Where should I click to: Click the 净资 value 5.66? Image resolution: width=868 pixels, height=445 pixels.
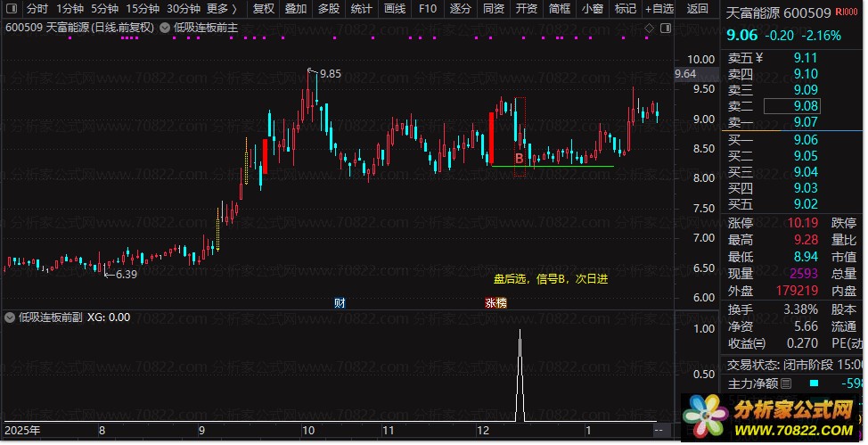[806, 326]
